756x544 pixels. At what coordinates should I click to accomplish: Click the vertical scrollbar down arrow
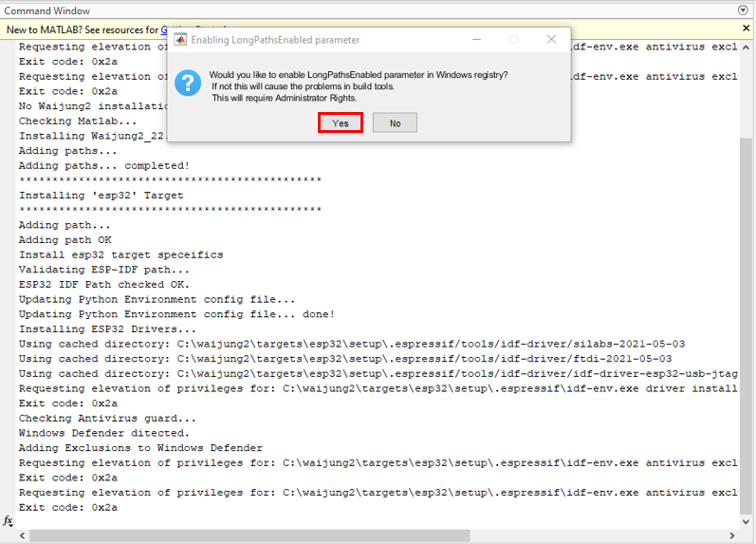click(746, 522)
